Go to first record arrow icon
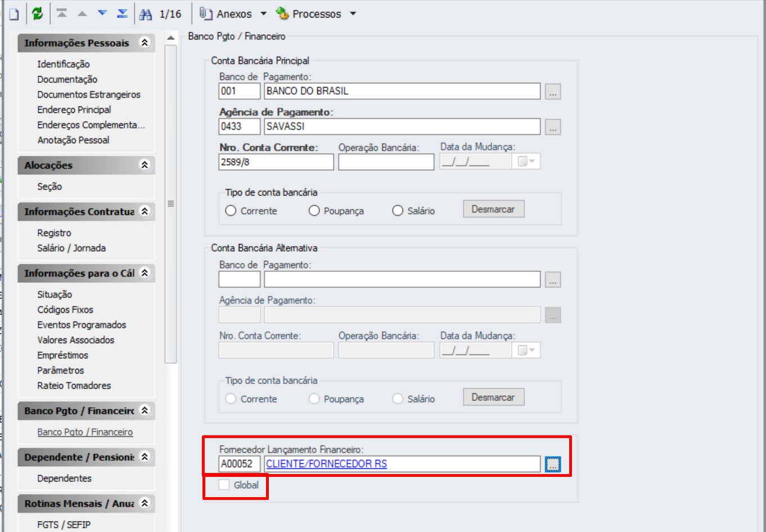The image size is (766, 532). [62, 13]
